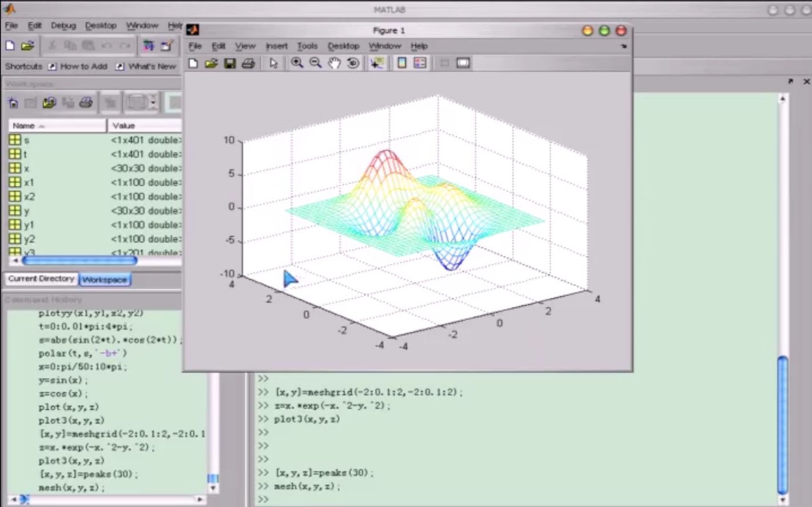
Task: Save the figure using the floppy icon
Action: (x=230, y=63)
